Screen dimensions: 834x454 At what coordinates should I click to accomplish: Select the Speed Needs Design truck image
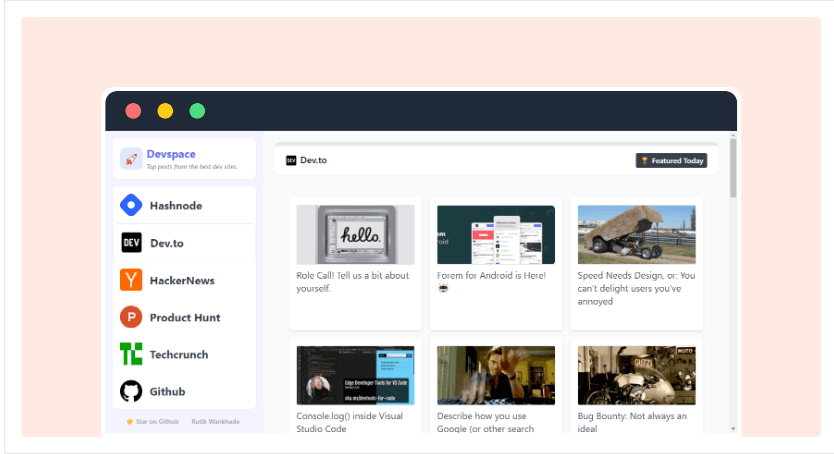636,235
